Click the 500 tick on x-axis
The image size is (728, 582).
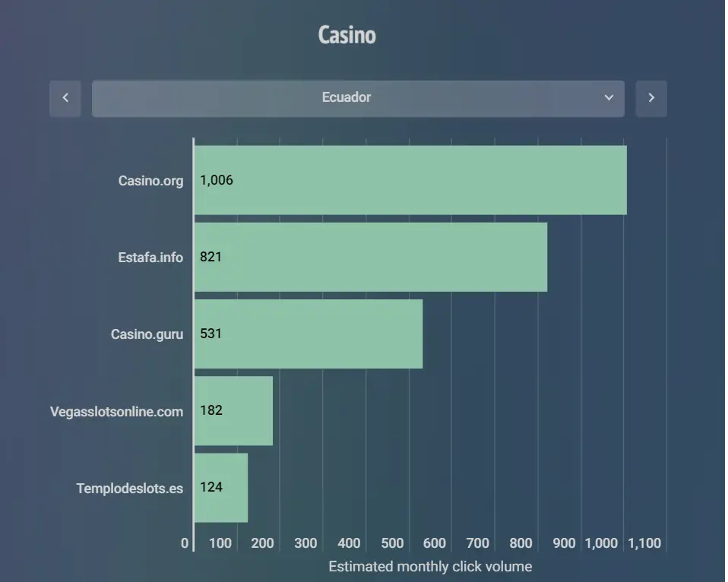tap(392, 543)
